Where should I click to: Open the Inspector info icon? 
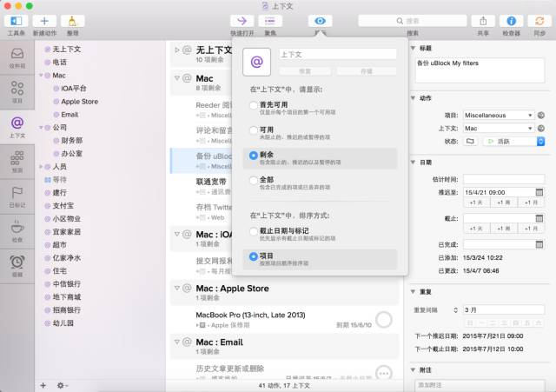pos(512,21)
